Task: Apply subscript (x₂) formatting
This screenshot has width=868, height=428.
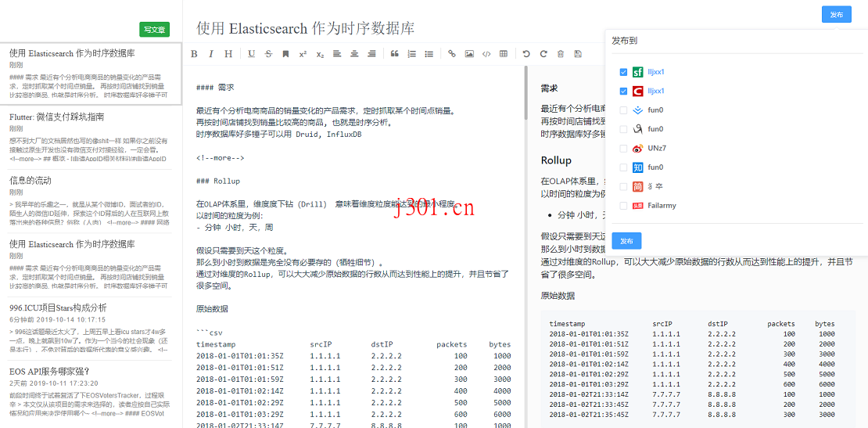Action: tap(320, 54)
